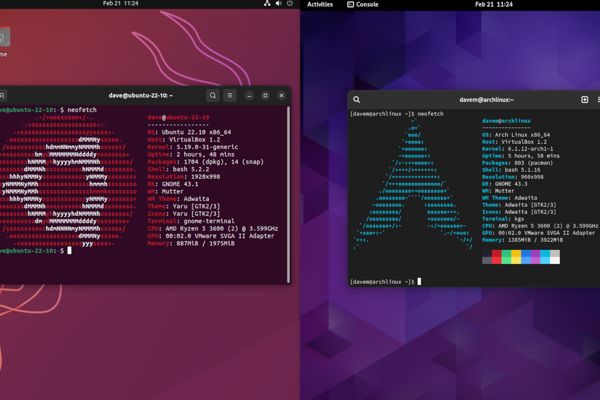This screenshot has width=600, height=400.
Task: Click 'Theme: Yaru [GTK2/3]' in the Ubuntu terminal
Action: [x=184, y=206]
